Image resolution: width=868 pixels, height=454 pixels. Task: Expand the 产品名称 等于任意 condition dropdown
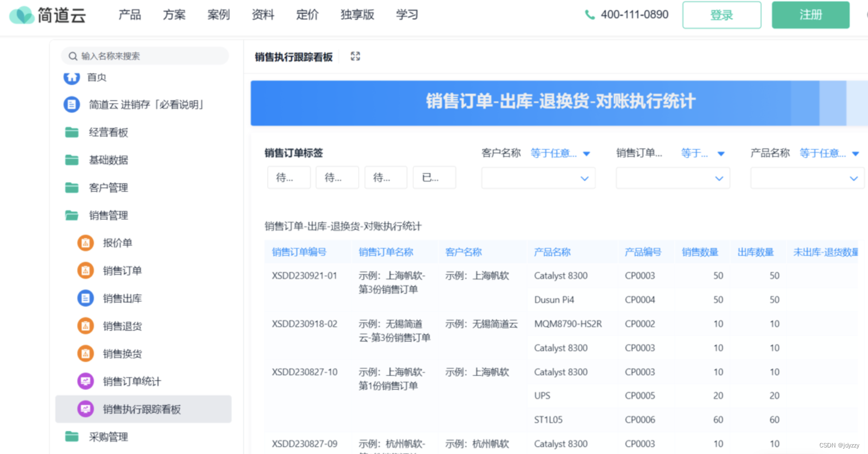click(829, 153)
